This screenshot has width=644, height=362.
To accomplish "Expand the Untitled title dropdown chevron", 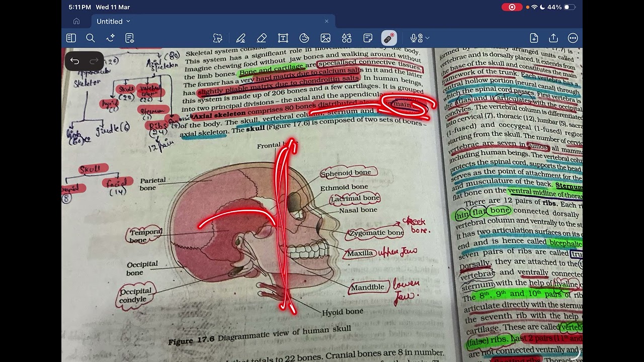I will point(128,21).
